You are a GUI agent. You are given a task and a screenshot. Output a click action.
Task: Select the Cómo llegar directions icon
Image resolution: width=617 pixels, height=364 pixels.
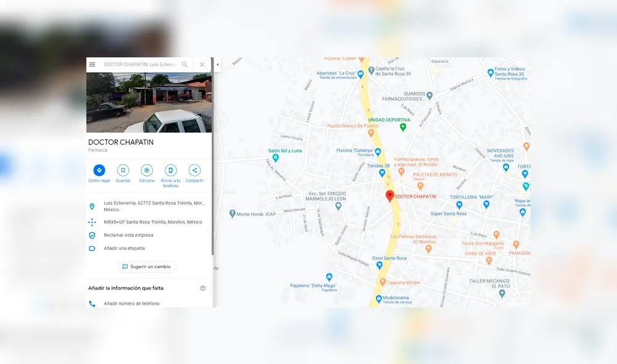click(x=99, y=170)
